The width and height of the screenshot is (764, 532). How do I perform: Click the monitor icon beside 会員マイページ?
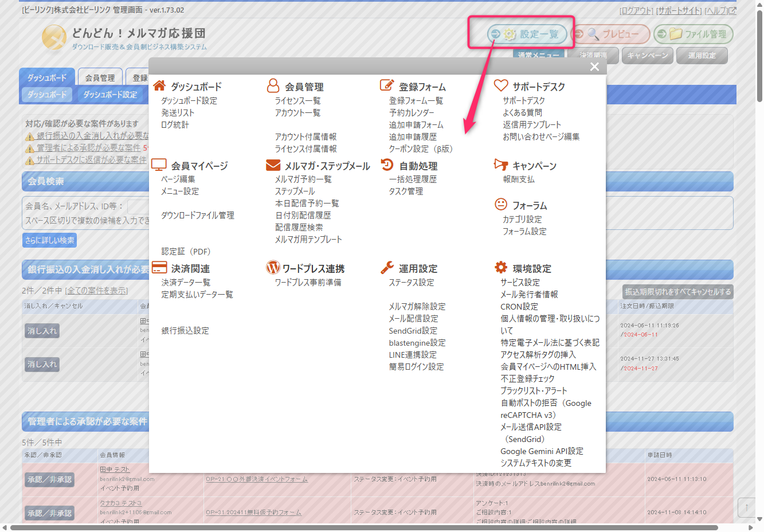coord(159,165)
